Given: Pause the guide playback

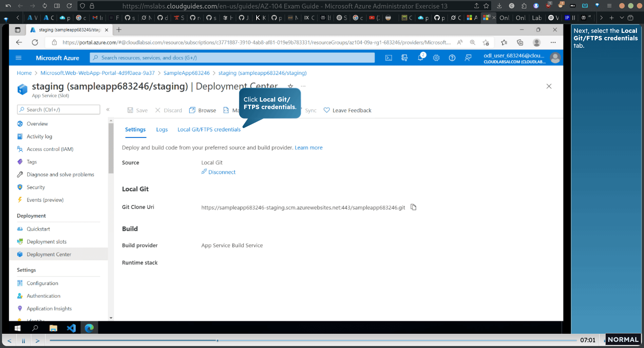Looking at the screenshot, I should 23,341.
